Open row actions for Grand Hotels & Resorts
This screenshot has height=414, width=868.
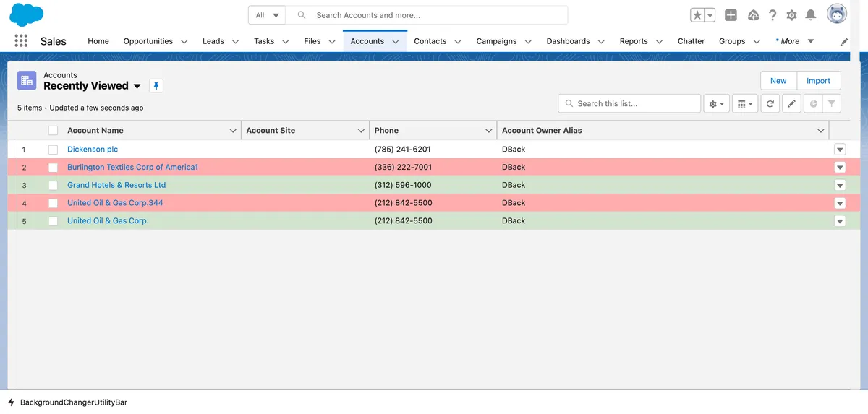pos(840,186)
